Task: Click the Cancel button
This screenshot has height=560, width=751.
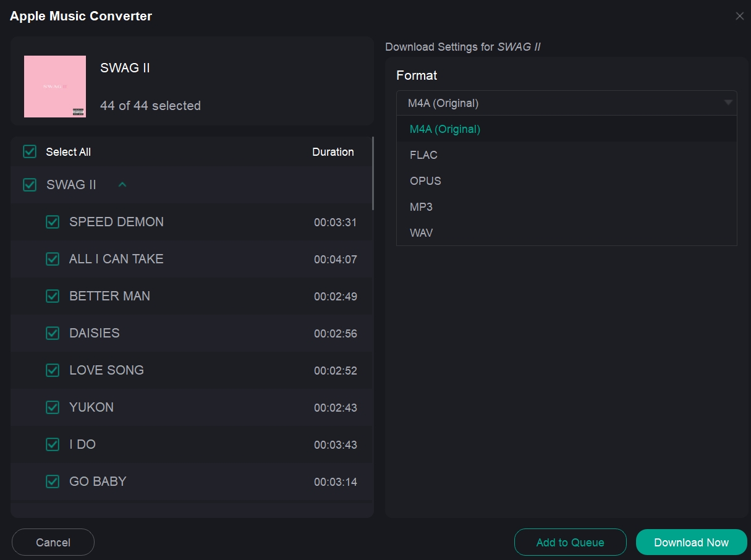Action: pos(53,542)
